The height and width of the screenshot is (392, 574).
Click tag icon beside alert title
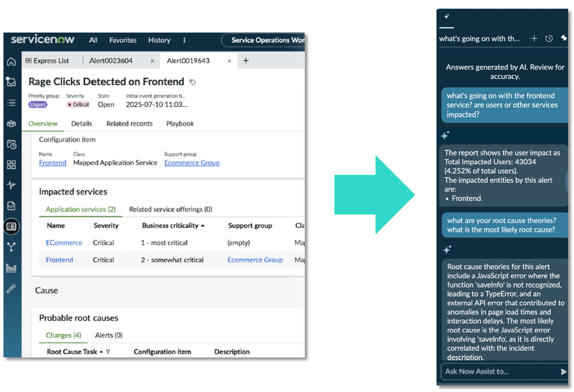193,82
